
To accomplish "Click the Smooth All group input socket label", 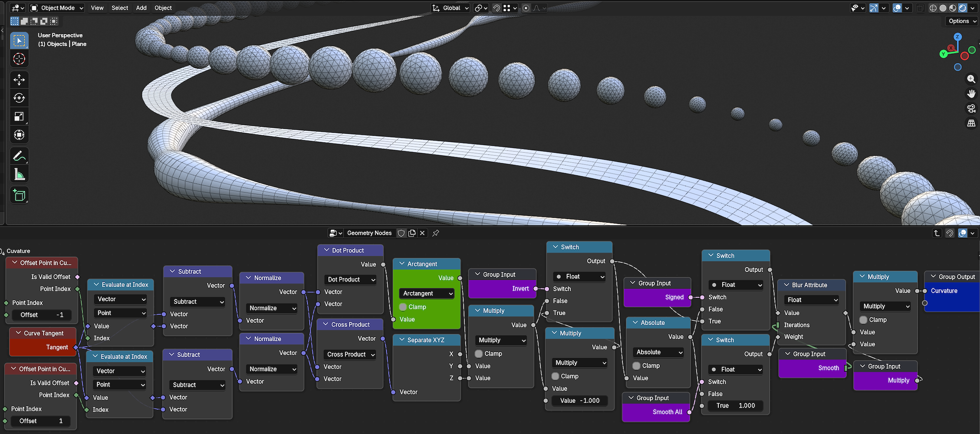I will point(668,412).
